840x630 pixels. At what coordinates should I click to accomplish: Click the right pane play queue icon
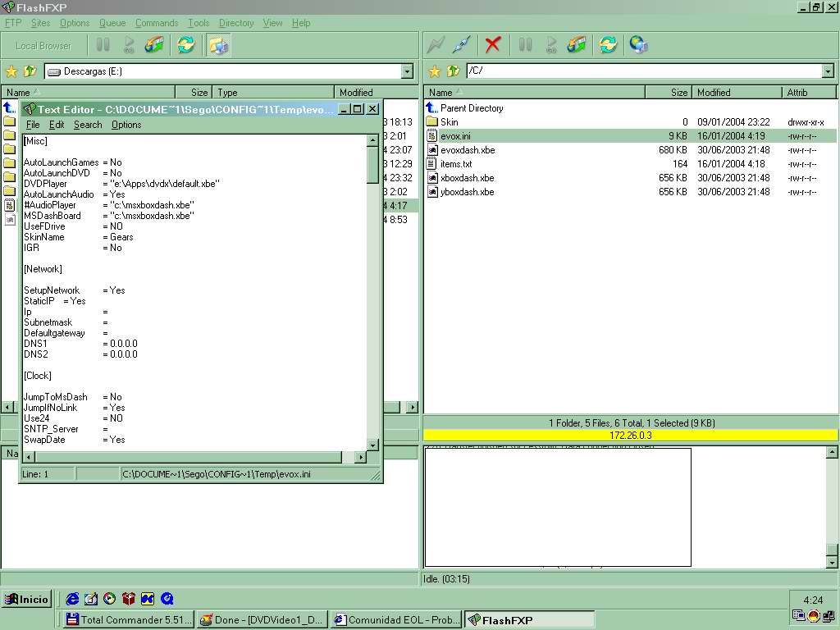click(x=550, y=44)
